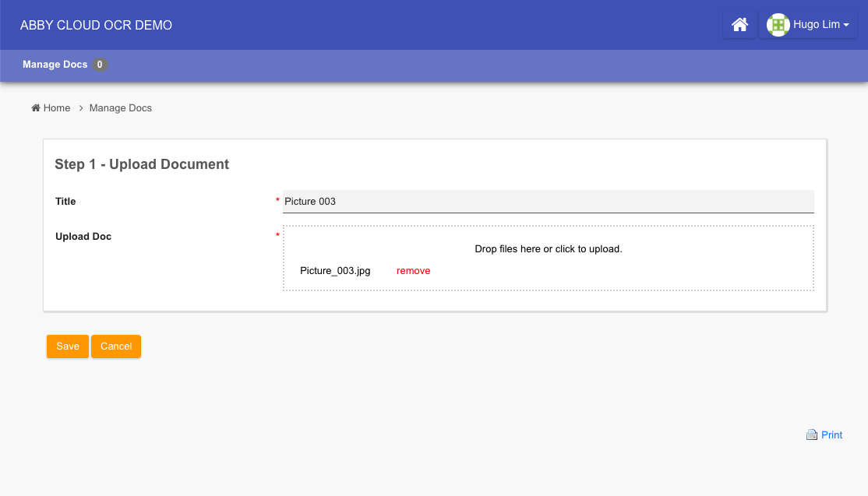Save the uploaded document

tap(68, 346)
